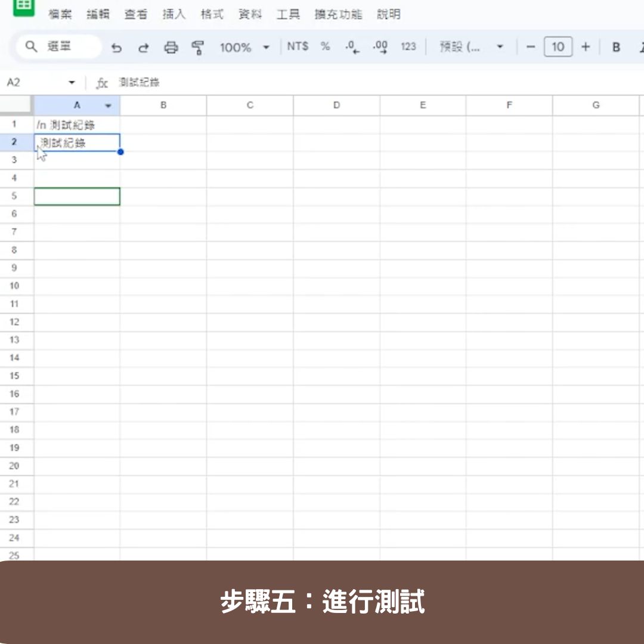Apply percent format to cell

tap(325, 47)
